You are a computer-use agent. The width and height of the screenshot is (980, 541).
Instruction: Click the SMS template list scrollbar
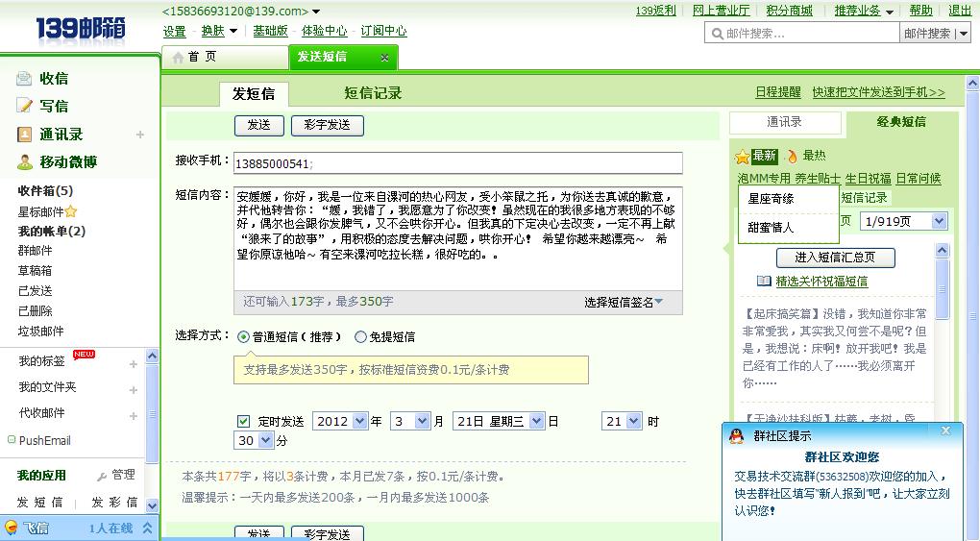point(942,289)
